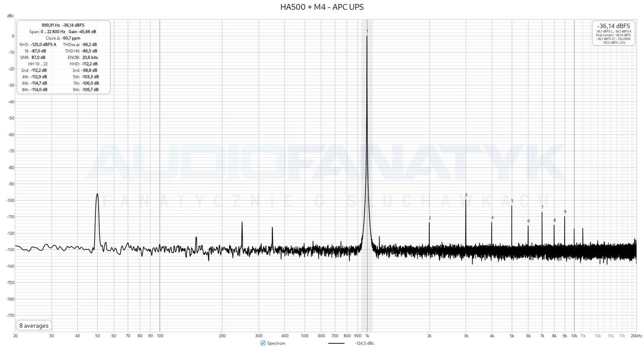Click the chart title HA500 + M4 - APC UPS

click(322, 7)
